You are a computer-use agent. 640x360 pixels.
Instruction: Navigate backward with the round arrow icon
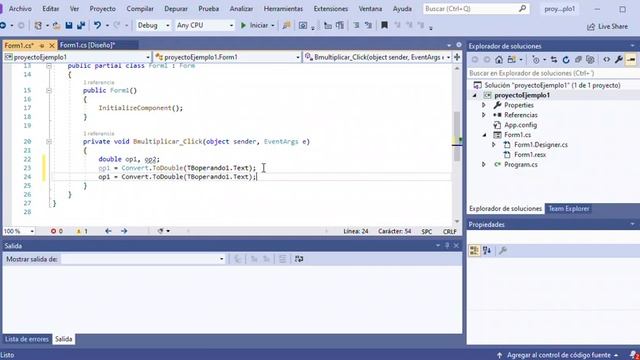pos(3,25)
